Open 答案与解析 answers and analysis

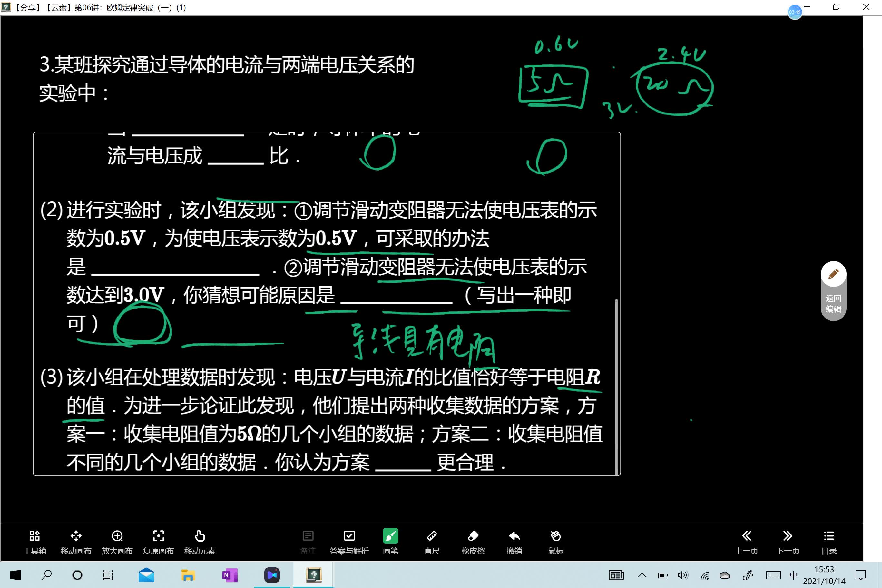point(349,541)
